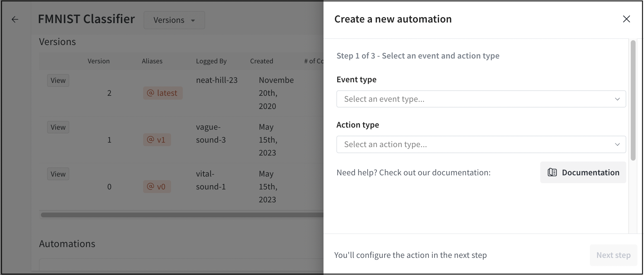View version 1 logged by vague-sound-3
Image resolution: width=644 pixels, height=275 pixels.
point(58,127)
